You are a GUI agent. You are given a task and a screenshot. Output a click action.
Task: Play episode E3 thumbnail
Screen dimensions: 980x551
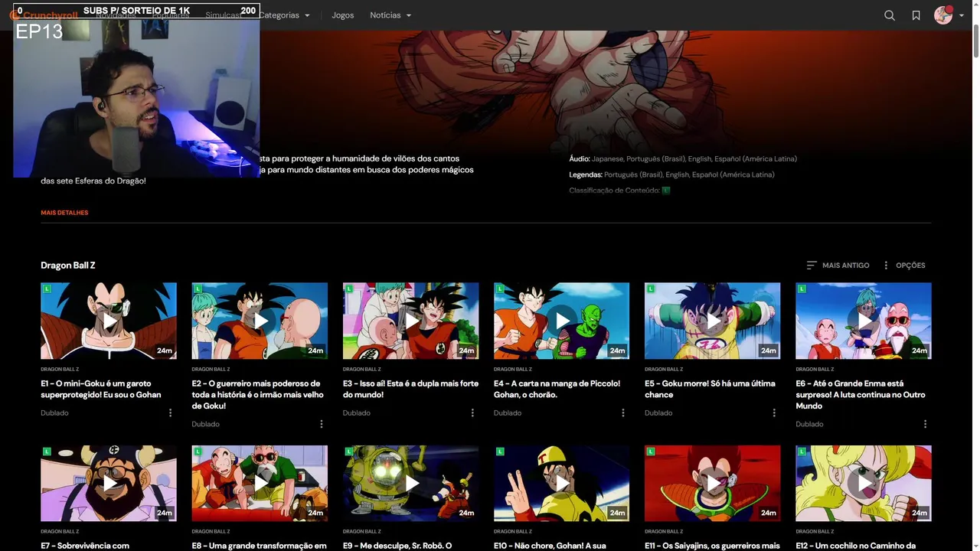411,321
